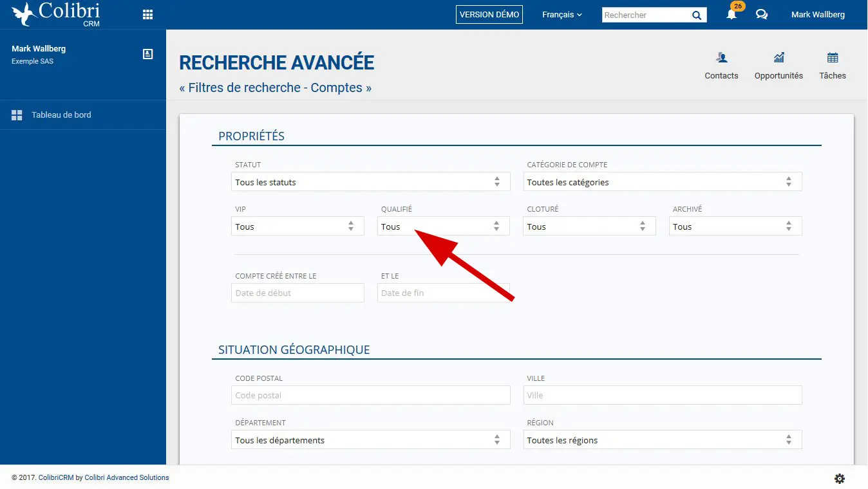Click the Ville input field
Viewport: 868px width, 489px height.
click(663, 395)
